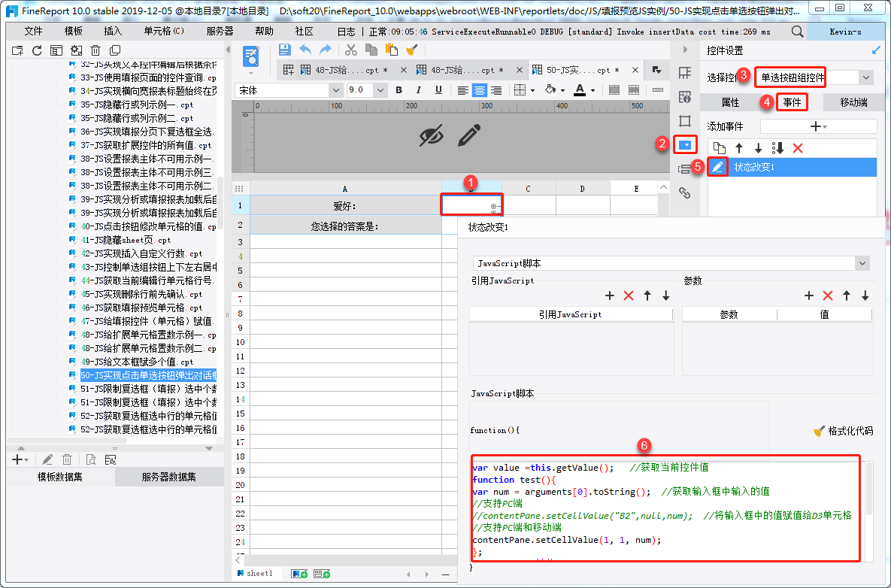Switch to 服务器数据集 tab
The height and width of the screenshot is (588, 891).
(x=168, y=477)
